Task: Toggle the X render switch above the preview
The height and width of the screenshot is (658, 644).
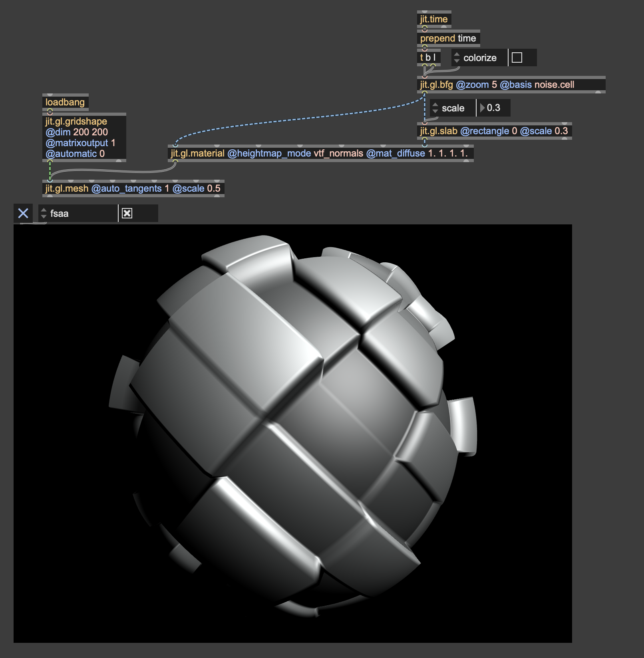Action: [23, 213]
